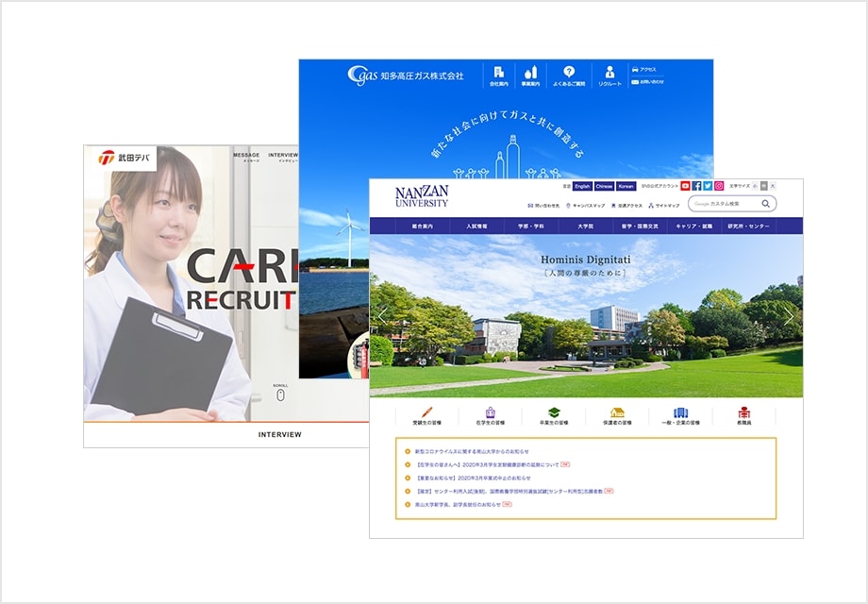Click the 知多高圧ガス株式会社 logo
This screenshot has width=868, height=604.
[406, 75]
